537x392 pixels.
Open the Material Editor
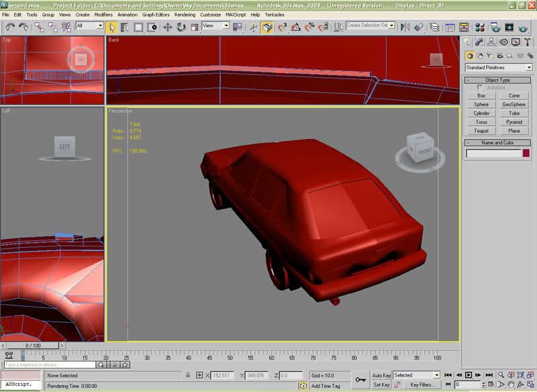coord(480,27)
